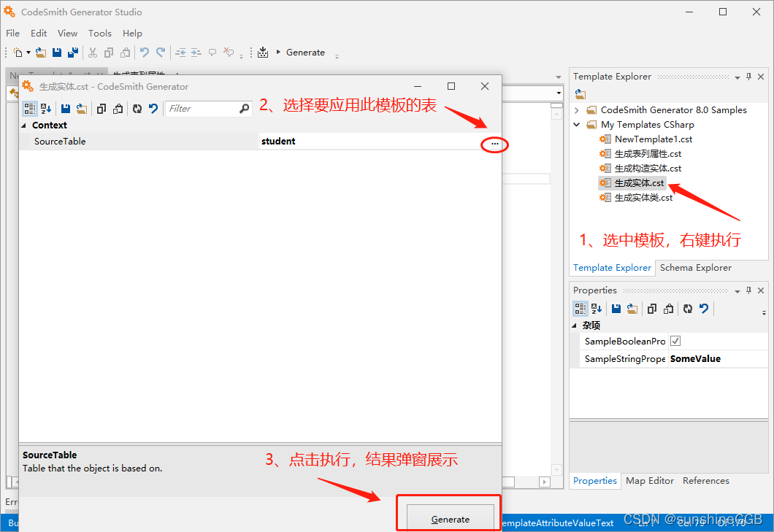Click Redo arrow in Studio main toolbar
Screen dimensions: 774x532
tap(161, 53)
